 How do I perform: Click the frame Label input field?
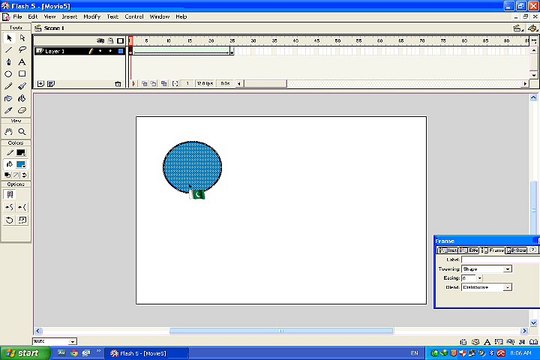click(500, 259)
